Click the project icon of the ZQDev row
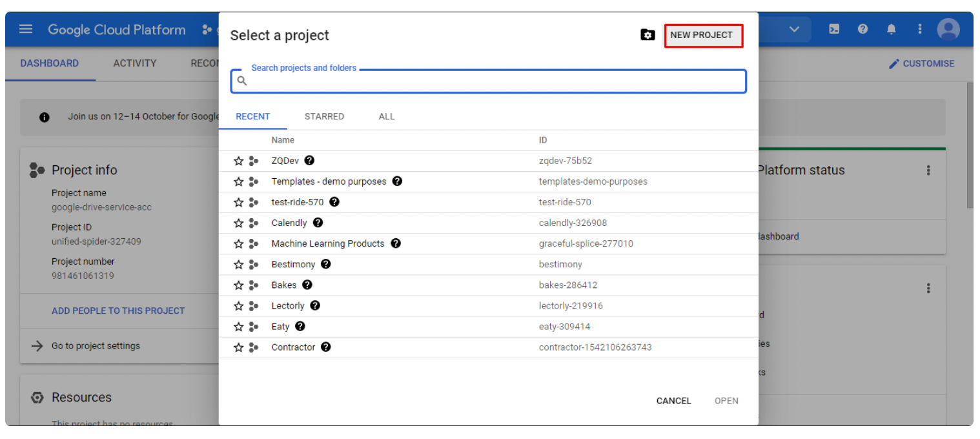The image size is (980, 439). (254, 161)
